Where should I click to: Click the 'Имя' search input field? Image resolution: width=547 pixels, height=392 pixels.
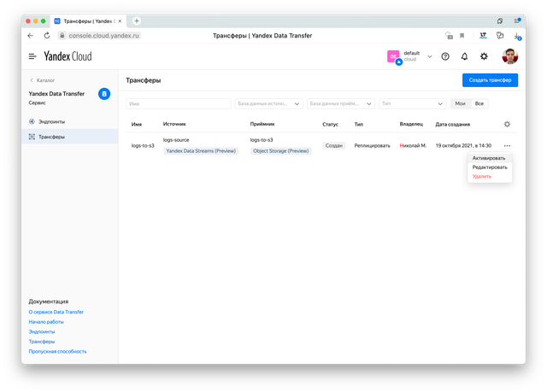(x=178, y=103)
